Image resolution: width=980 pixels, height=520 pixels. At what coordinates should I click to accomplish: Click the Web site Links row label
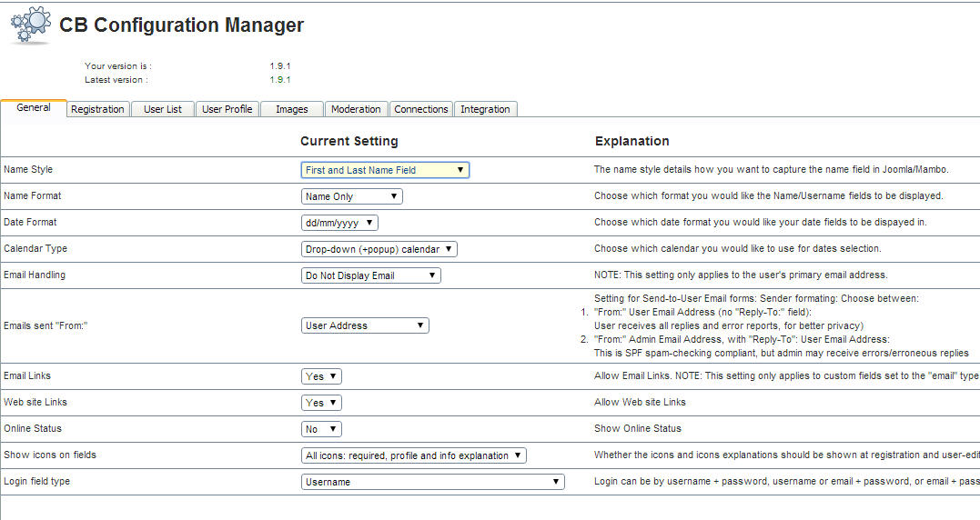tap(35, 402)
